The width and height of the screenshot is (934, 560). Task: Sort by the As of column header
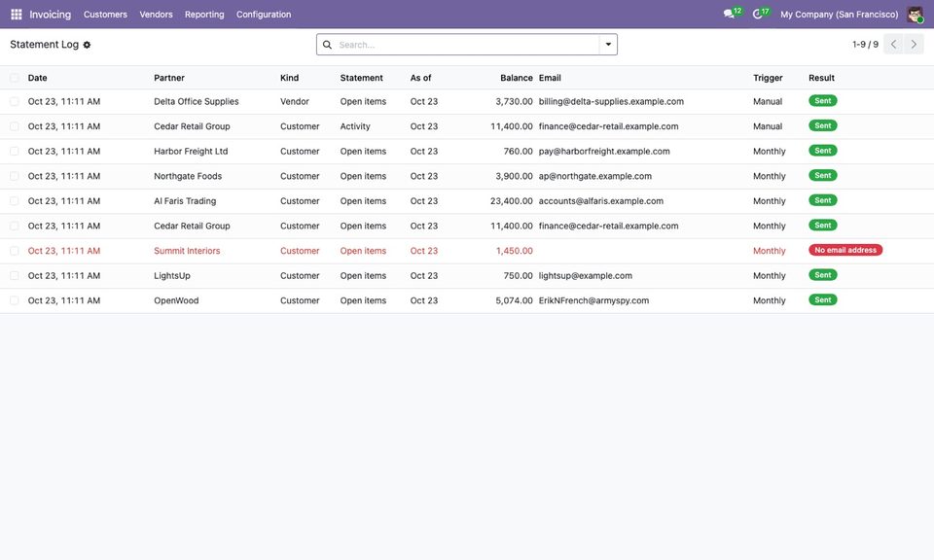pos(420,78)
